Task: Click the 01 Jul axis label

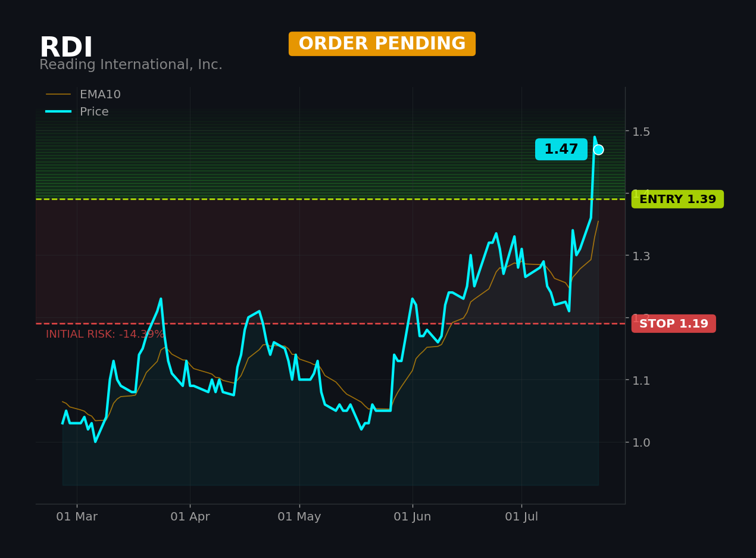Action: (x=522, y=517)
